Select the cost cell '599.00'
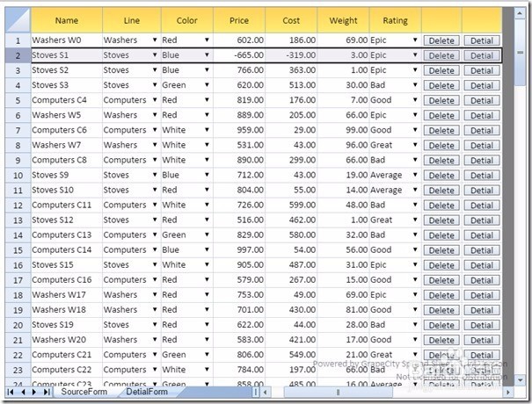Viewport: 532px width, 404px height. 291,205
